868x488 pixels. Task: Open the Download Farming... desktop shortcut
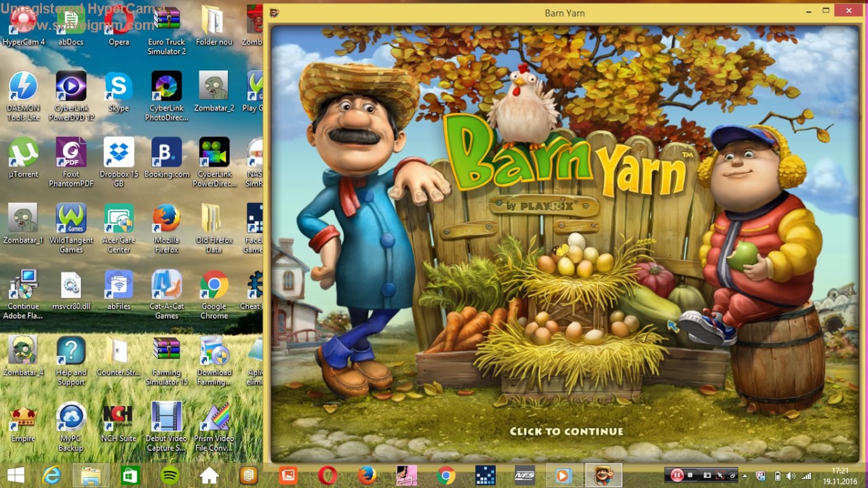[x=214, y=361]
